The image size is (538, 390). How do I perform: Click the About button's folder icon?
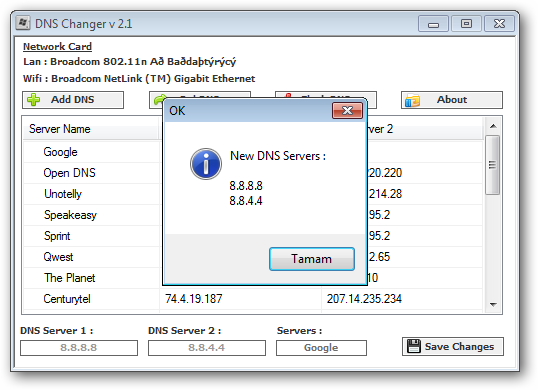(x=412, y=101)
